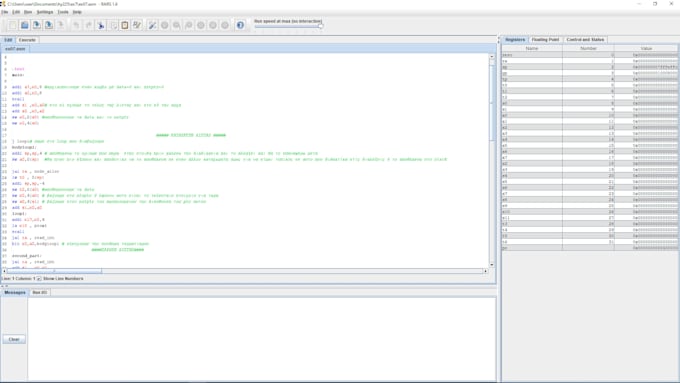
Task: Open the Run menu
Action: (x=28, y=12)
